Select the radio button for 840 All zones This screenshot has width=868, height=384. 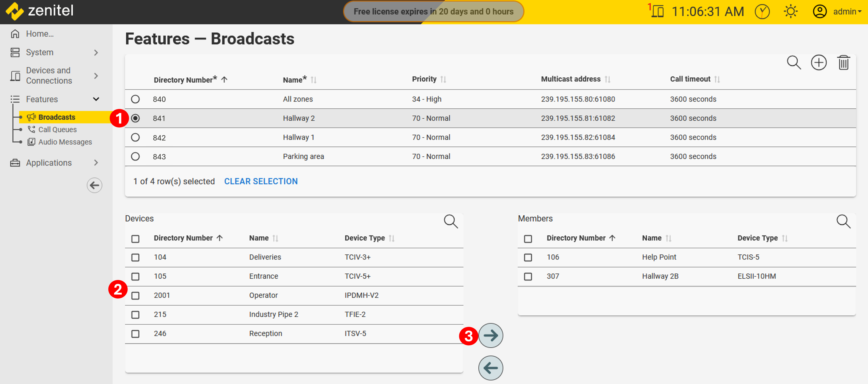[135, 99]
